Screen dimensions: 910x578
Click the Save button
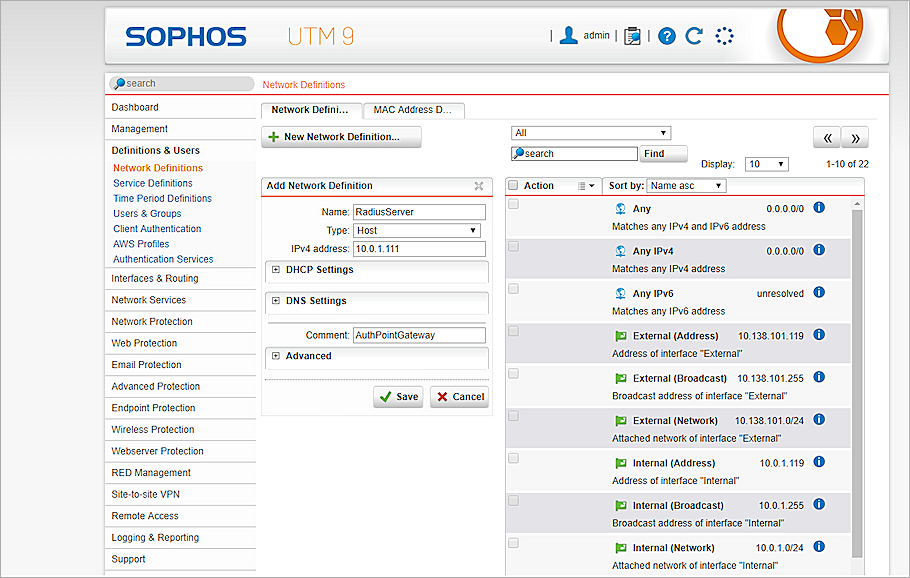398,396
